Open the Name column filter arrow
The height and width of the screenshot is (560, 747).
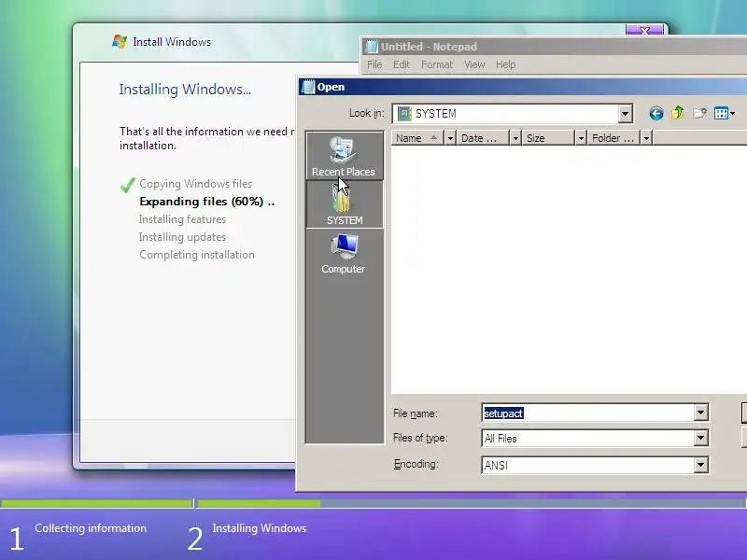pyautogui.click(x=450, y=138)
